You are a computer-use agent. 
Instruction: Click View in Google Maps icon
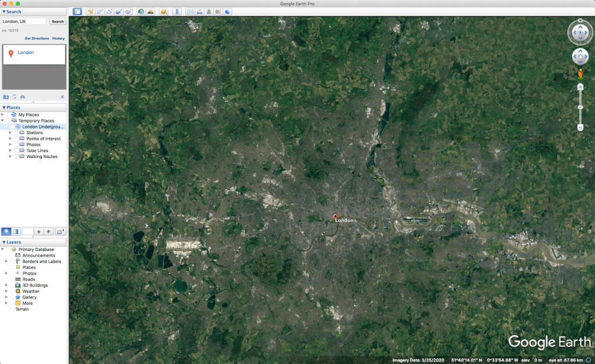coord(218,12)
